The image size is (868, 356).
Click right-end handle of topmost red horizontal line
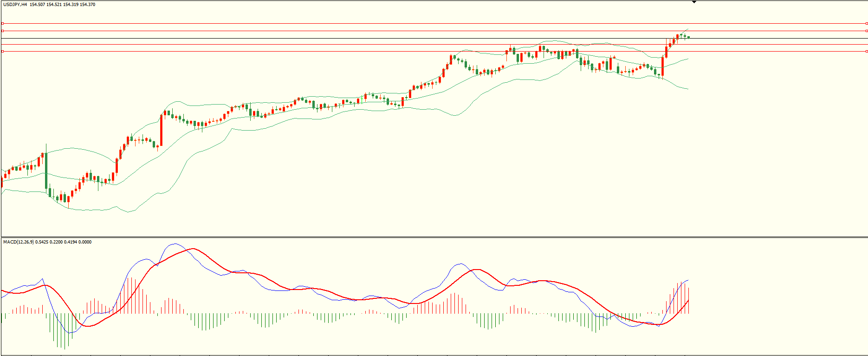coord(866,23)
